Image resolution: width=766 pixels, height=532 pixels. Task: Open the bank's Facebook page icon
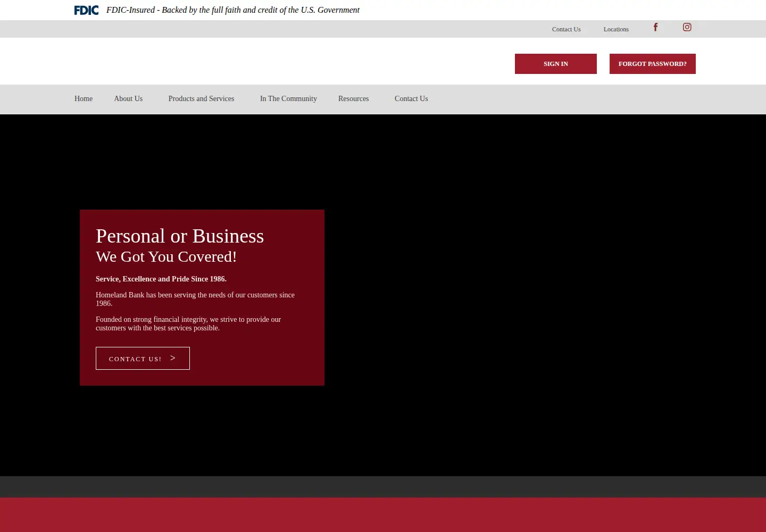(x=655, y=27)
